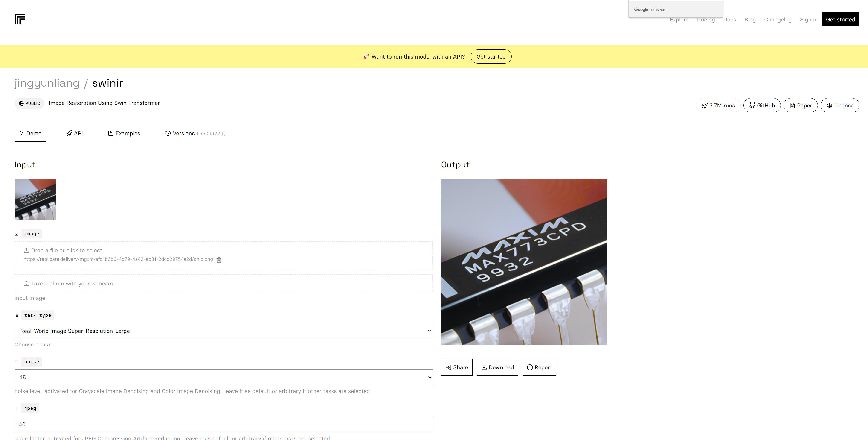Screen dimensions: 868x440
Task: Click the Share output button
Action: 457,367
